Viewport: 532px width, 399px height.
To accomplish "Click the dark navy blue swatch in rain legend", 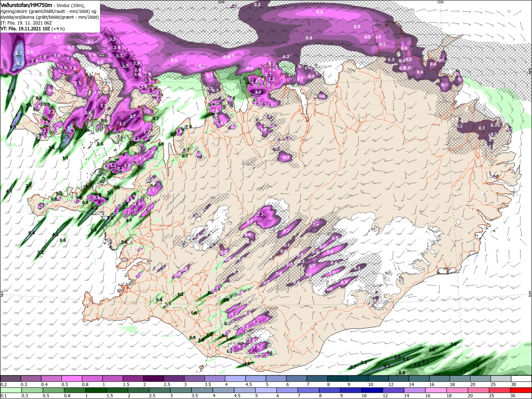I will 372,390.
